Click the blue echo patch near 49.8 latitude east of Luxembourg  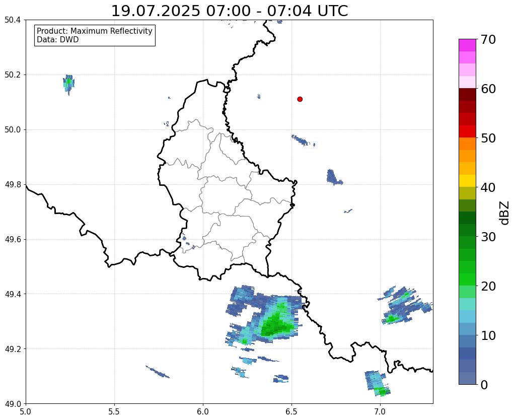pyautogui.click(x=334, y=177)
